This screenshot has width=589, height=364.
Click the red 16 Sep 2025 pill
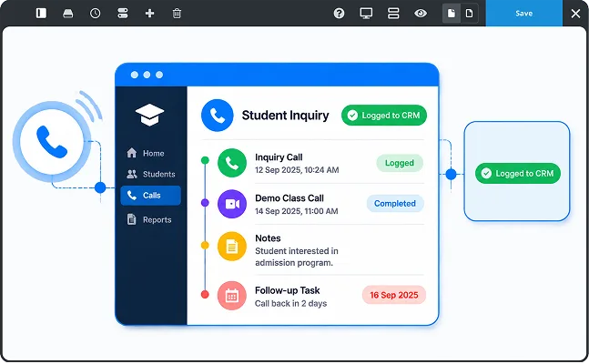pos(394,295)
